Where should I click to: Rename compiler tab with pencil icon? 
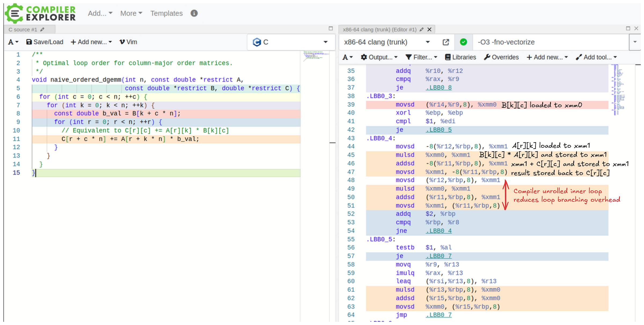(422, 29)
